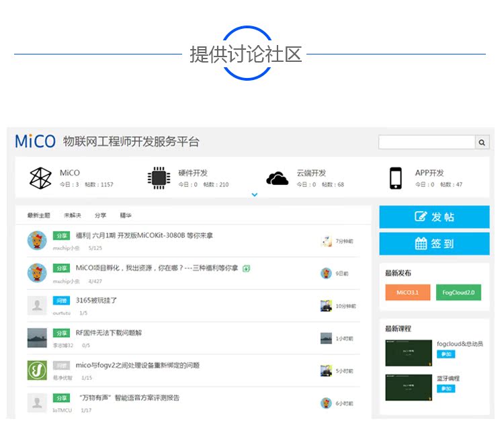Click the 蓝牙编程 course title
The width and height of the screenshot is (504, 429).
[x=448, y=378]
